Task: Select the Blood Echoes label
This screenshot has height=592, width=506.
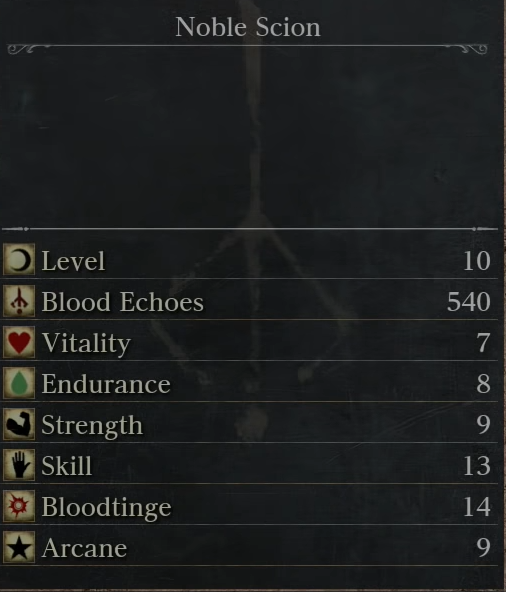Action: [x=123, y=302]
